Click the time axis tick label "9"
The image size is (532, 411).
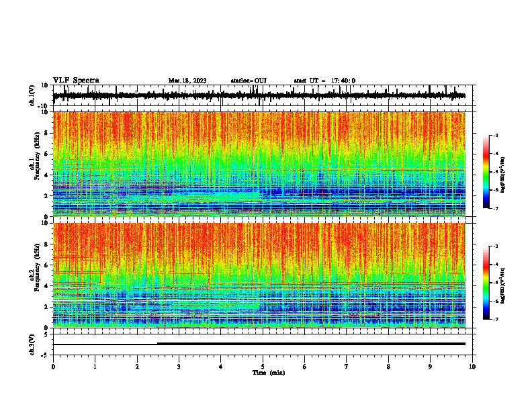[x=430, y=367]
